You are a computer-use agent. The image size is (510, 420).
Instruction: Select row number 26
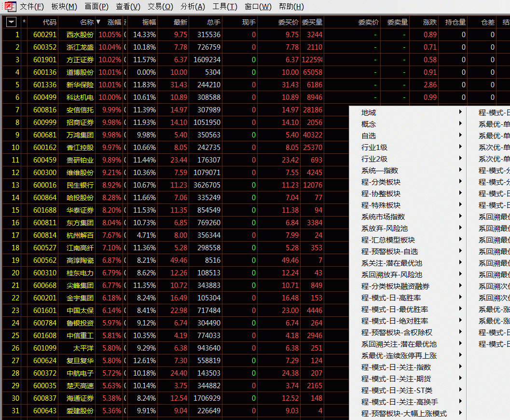[15, 348]
